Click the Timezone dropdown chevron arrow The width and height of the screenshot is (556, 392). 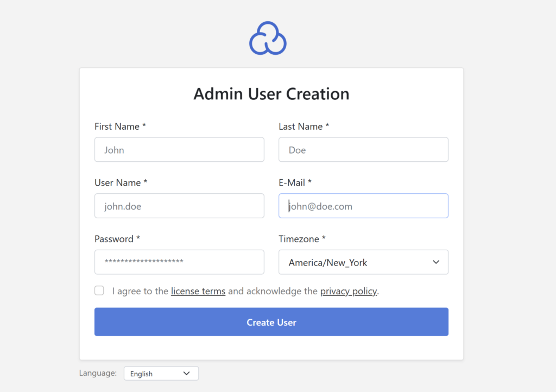pyautogui.click(x=435, y=262)
